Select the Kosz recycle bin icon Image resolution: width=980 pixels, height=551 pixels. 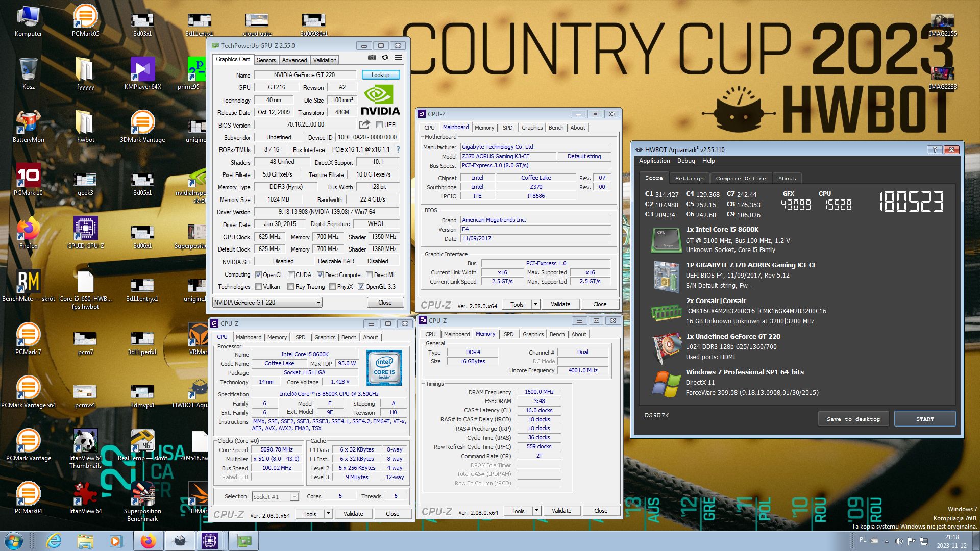[x=29, y=74]
